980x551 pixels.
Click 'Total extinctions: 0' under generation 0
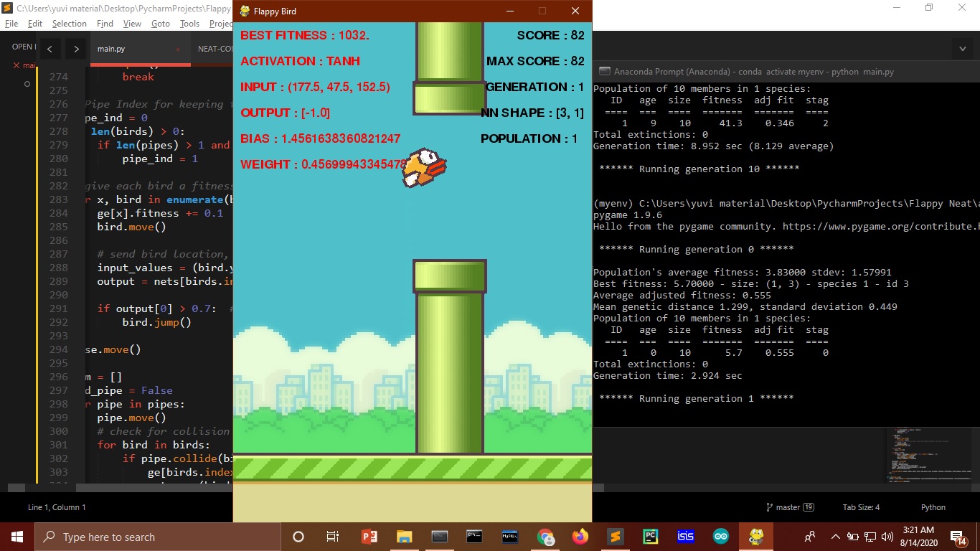(x=651, y=364)
